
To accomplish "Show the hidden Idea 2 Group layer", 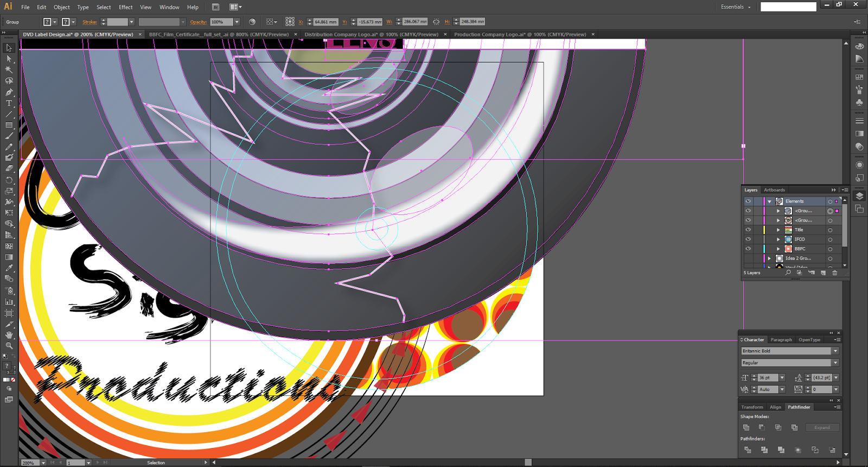I will click(748, 258).
